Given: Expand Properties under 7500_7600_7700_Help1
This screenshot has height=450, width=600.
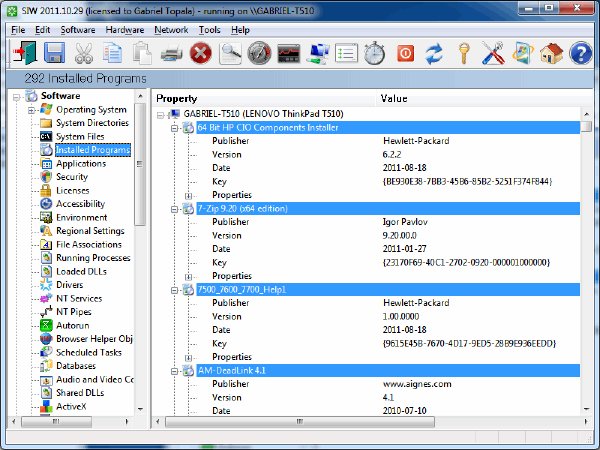Looking at the screenshot, I should pyautogui.click(x=188, y=358).
